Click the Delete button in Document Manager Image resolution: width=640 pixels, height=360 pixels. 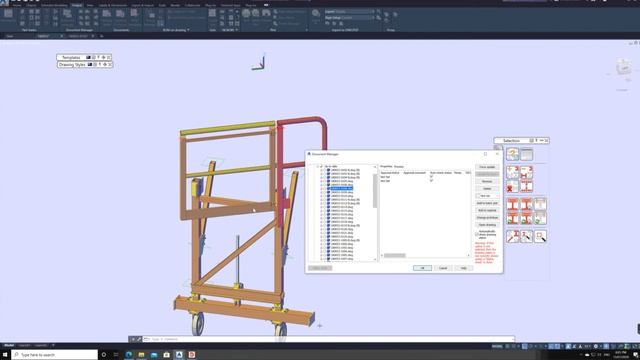487,189
